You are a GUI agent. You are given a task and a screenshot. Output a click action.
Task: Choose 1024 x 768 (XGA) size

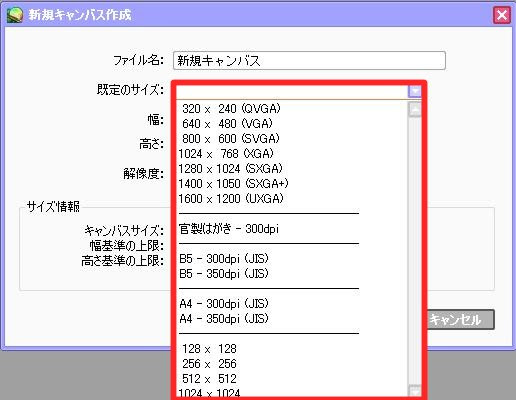[226, 154]
